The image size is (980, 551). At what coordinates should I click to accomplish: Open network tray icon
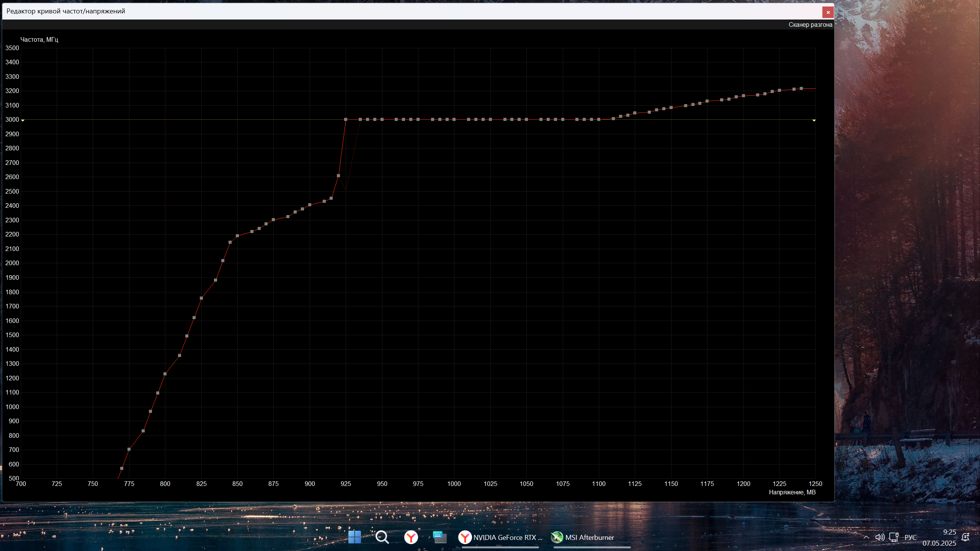(893, 537)
